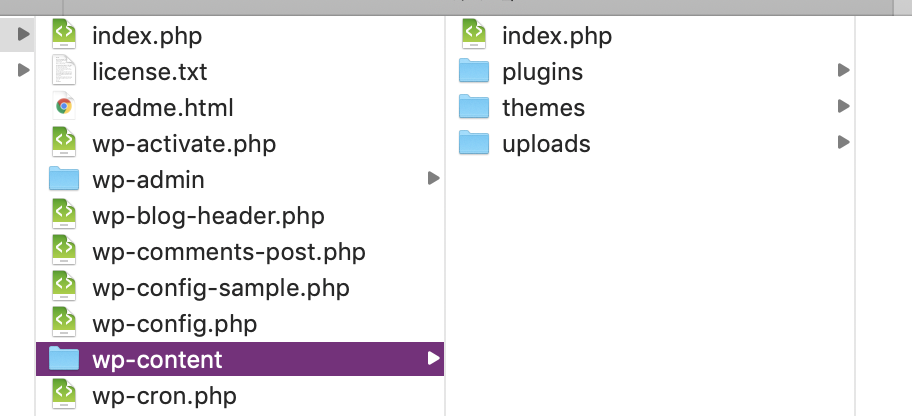Click the license.txt text document icon

[x=64, y=71]
